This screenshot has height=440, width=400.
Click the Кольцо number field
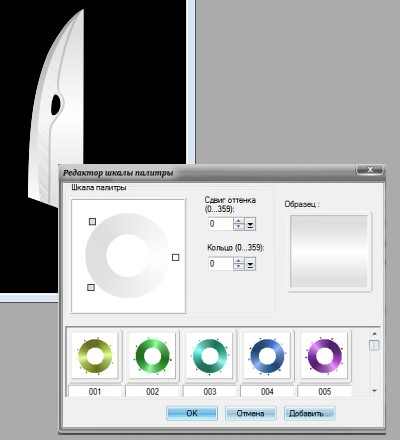(x=221, y=264)
